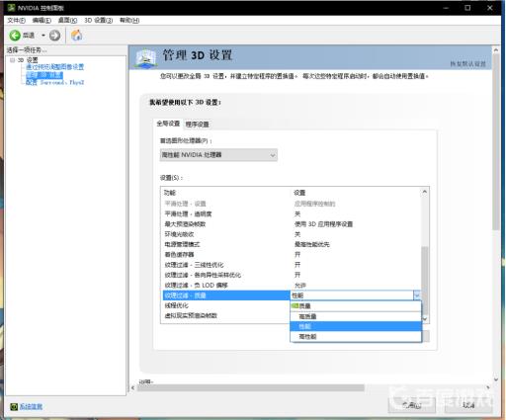Click the settings list vertical scrollbar thumb

425,280
